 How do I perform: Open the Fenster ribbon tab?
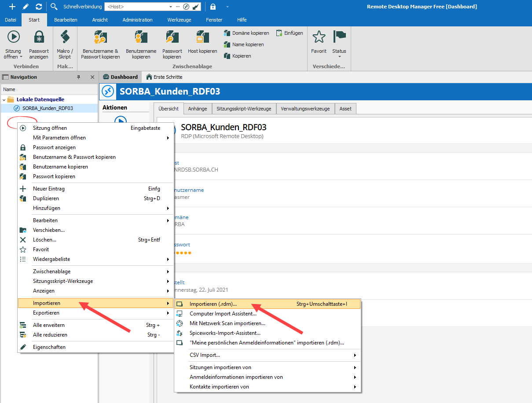214,20
